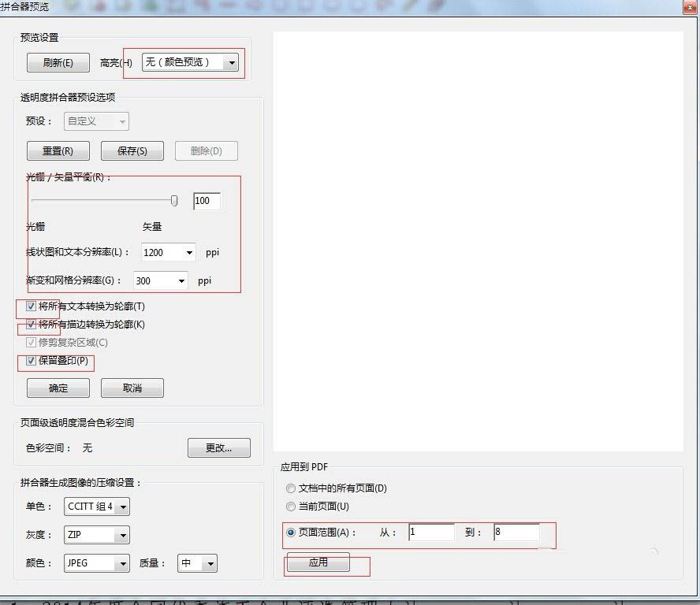Image resolution: width=700 pixels, height=605 pixels.
Task: Toggle the 保留叠印(P) checkbox
Action: click(x=30, y=363)
